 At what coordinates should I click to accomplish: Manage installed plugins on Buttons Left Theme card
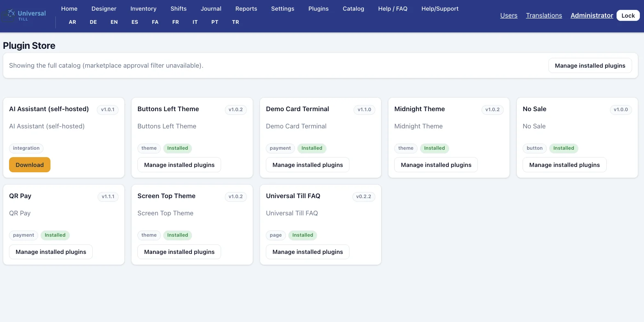click(179, 165)
